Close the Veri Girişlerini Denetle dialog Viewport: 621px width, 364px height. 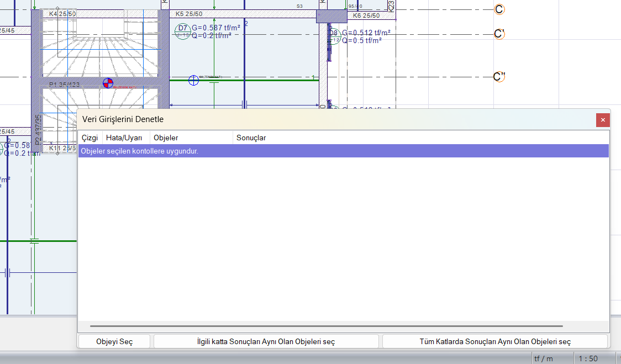point(603,120)
